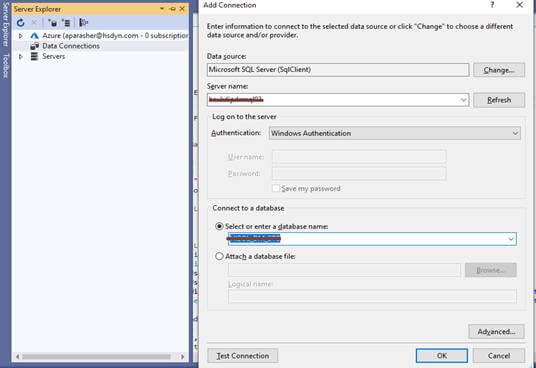The width and height of the screenshot is (536, 368).
Task: Open the Advanced connection properties
Action: tap(496, 331)
